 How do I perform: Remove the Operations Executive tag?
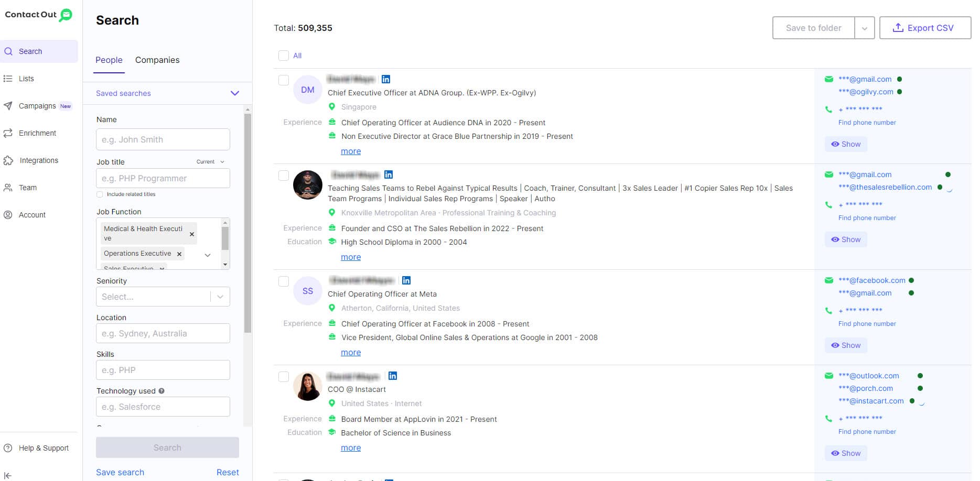tap(179, 254)
